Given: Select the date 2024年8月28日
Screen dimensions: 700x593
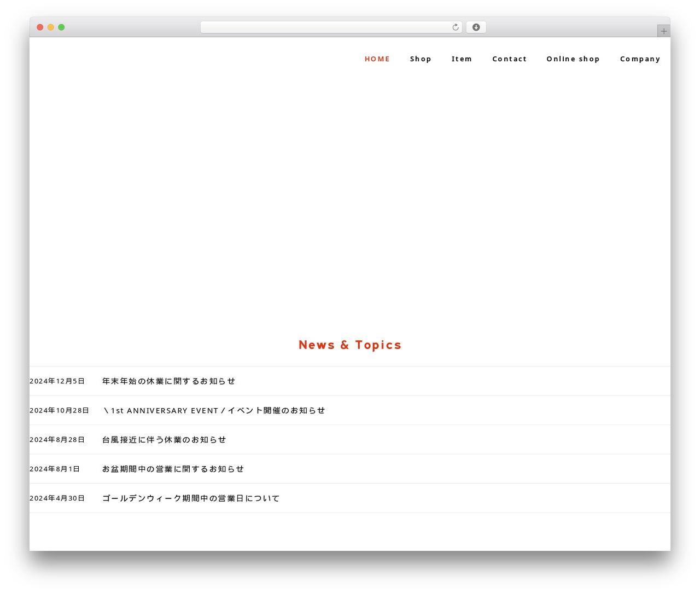Looking at the screenshot, I should [x=57, y=440].
